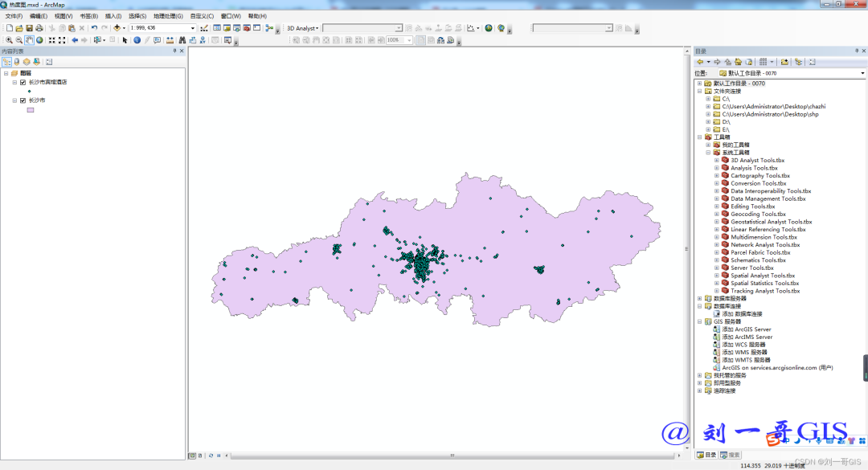This screenshot has height=470, width=868.
Task: Undo the last action
Action: 94,28
